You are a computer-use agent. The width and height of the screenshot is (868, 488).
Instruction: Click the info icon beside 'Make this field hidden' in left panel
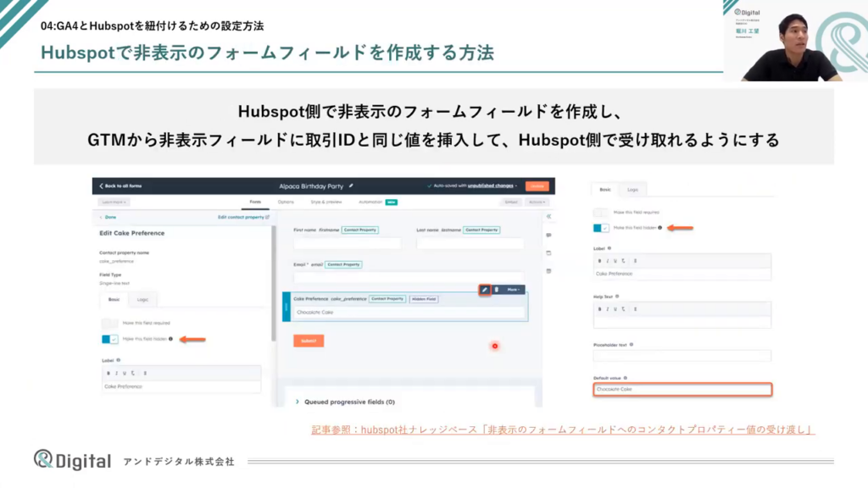click(x=171, y=339)
